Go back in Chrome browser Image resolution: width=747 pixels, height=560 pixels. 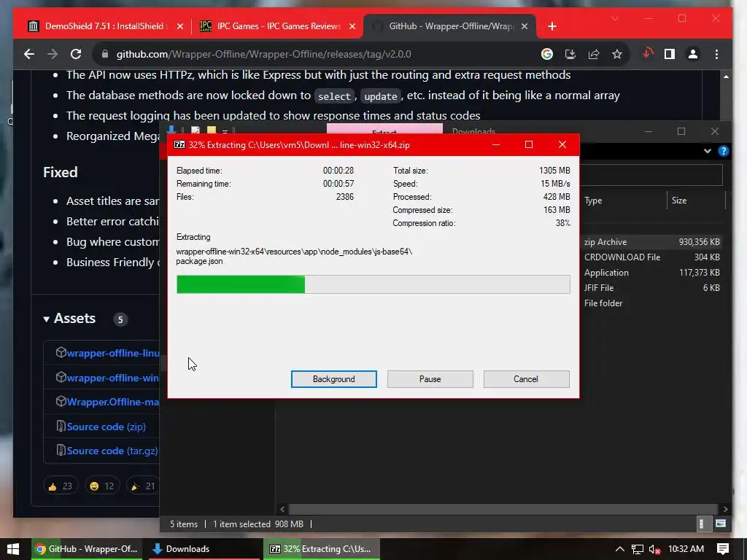(29, 54)
